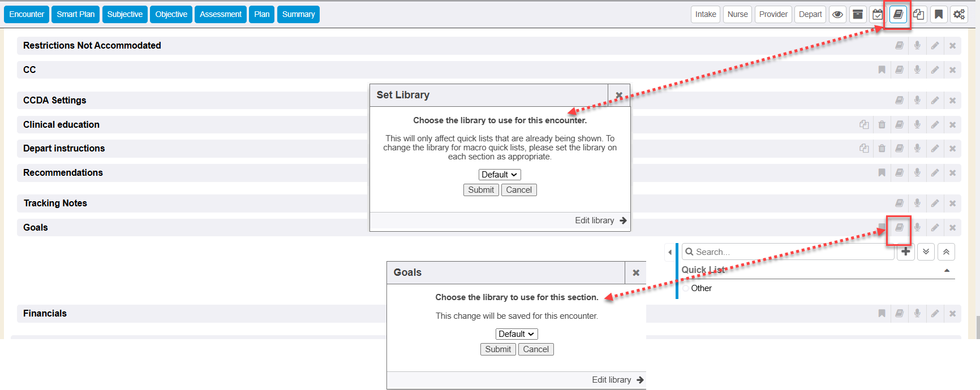Select the Other radio button in Quick List
The height and width of the screenshot is (390, 980).
686,288
